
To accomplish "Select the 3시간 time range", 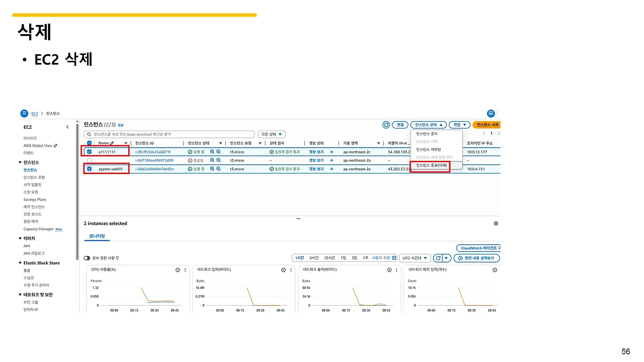I will click(x=314, y=258).
